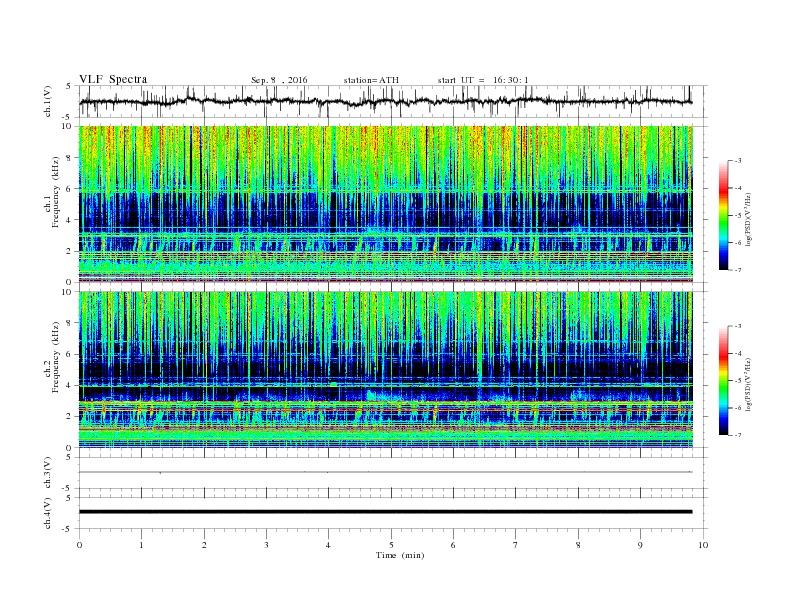Image resolution: width=792 pixels, height=612 pixels.
Task: Click the "-5" label on upper color bar
Action: click(x=738, y=216)
